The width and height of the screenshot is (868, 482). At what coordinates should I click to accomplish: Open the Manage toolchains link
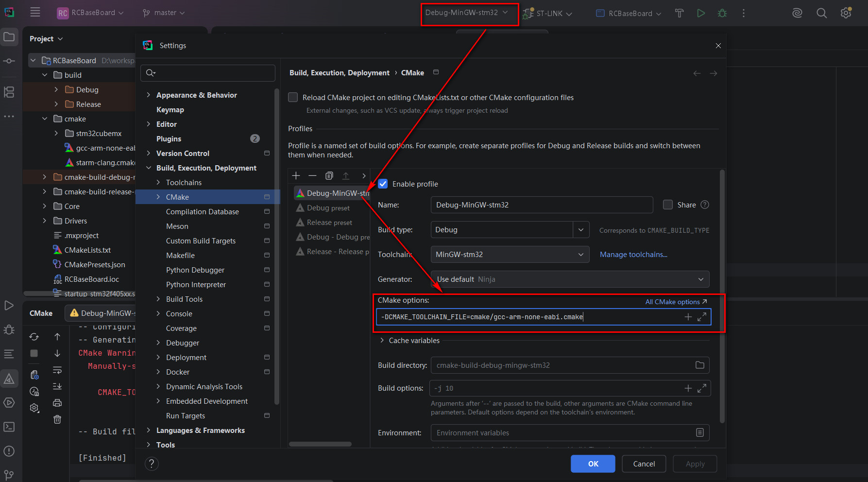[x=633, y=255]
